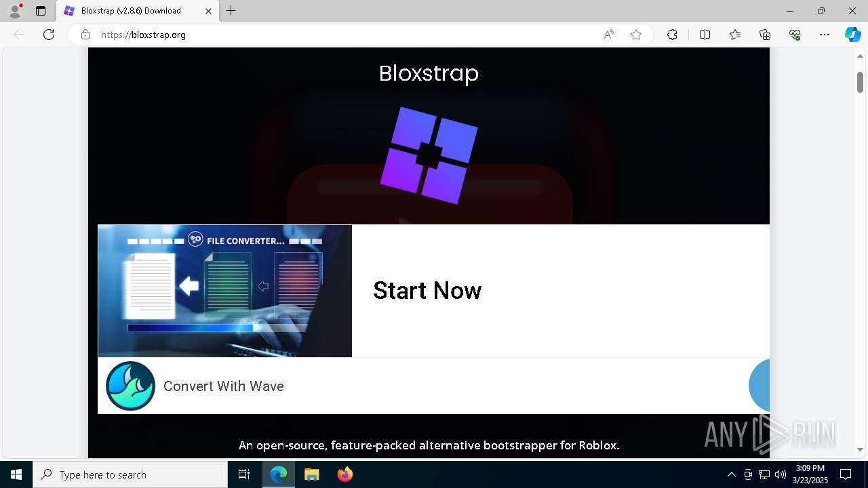
Task: Go back to the previous page
Action: click(x=19, y=35)
